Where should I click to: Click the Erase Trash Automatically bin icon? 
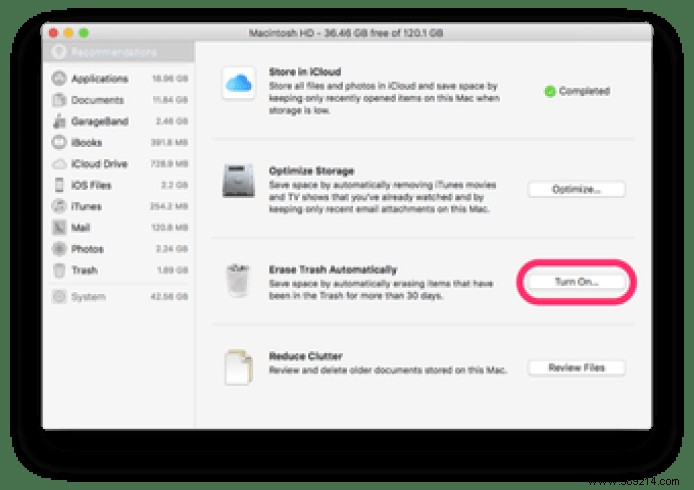click(238, 281)
